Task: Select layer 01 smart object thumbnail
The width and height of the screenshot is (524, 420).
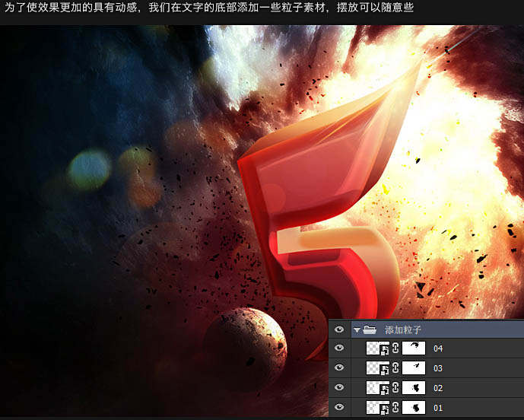Action: point(378,407)
